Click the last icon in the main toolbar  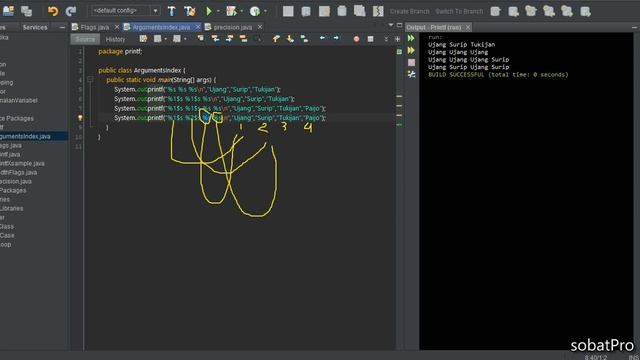point(585,11)
